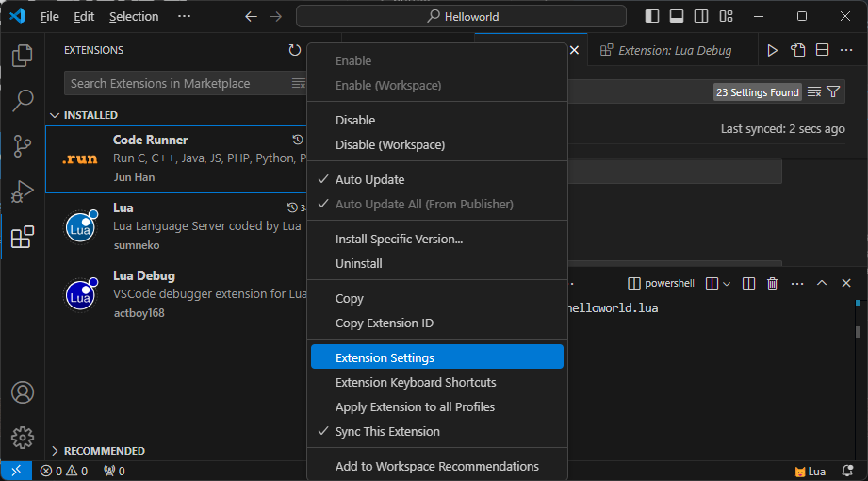Open the Lua extension entry
This screenshot has height=481, width=868.
pyautogui.click(x=176, y=226)
